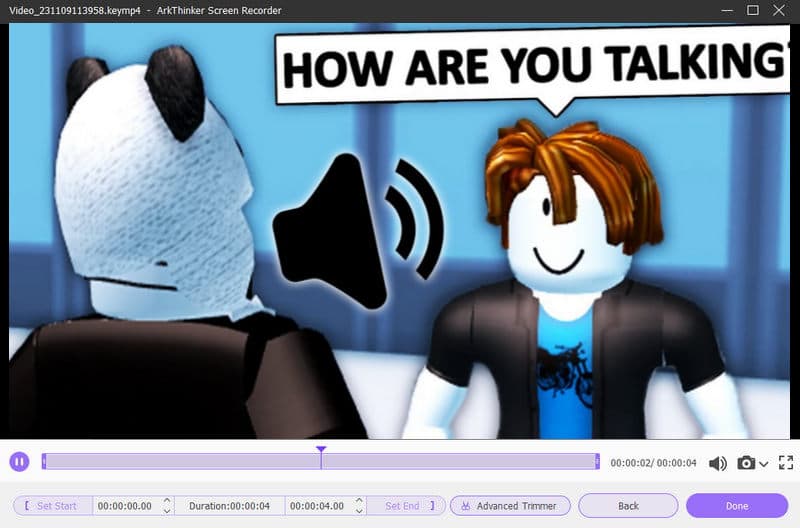Click the Back button
Screen dimensions: 800x528
coord(628,506)
